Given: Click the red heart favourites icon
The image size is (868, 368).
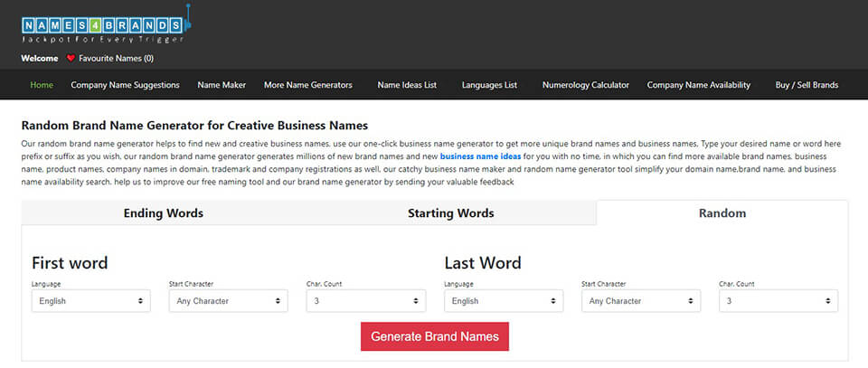Looking at the screenshot, I should tap(71, 58).
